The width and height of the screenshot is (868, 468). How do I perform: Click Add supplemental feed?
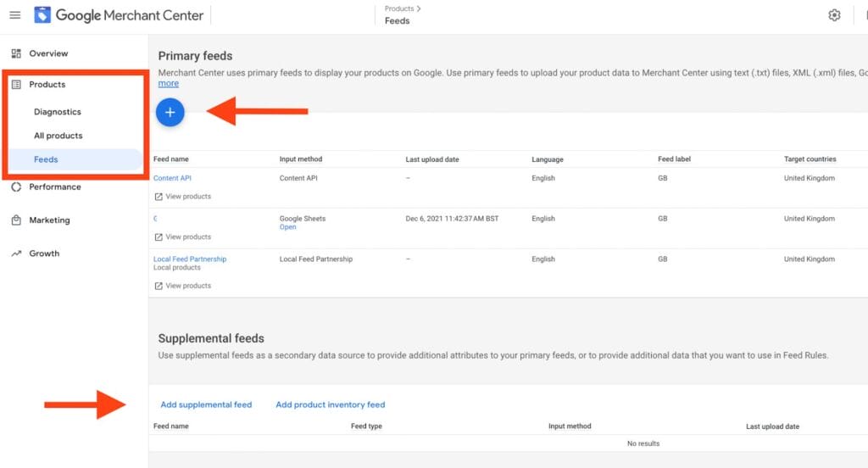(x=206, y=405)
